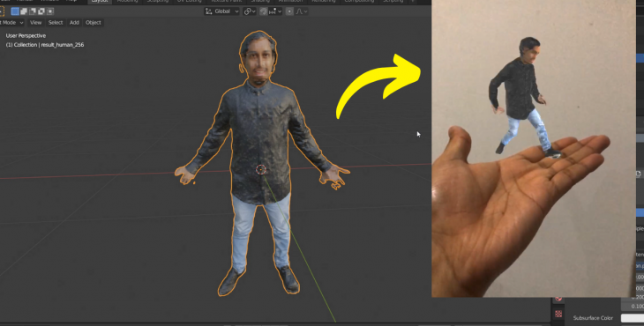Open the Add menu in viewport header
The image size is (644, 326).
pos(74,23)
